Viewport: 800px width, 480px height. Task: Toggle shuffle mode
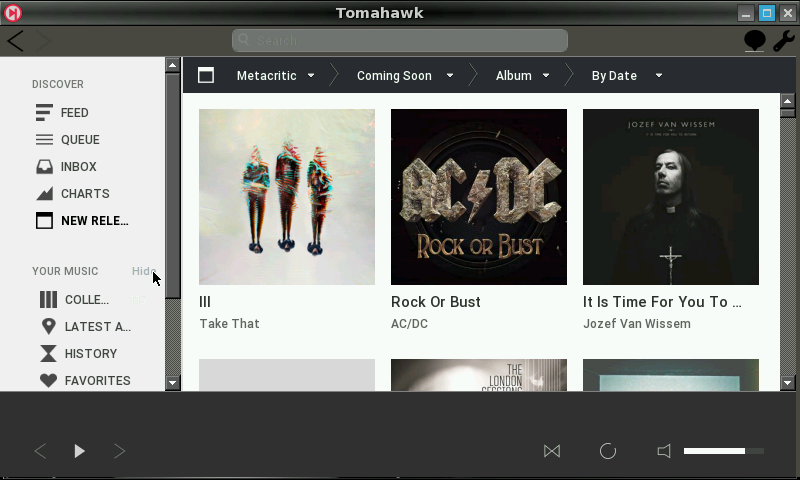[552, 451]
